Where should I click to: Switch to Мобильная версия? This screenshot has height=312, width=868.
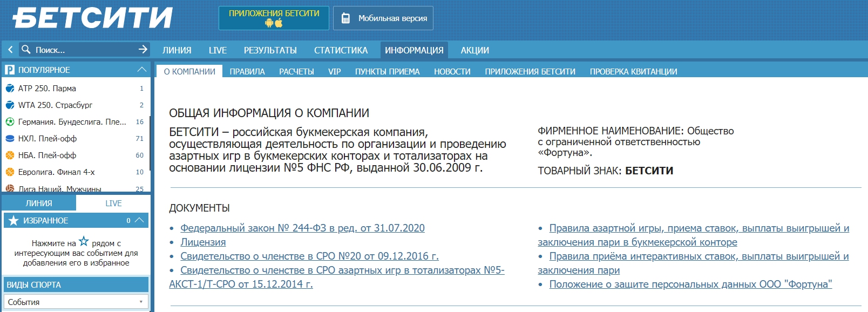(383, 18)
